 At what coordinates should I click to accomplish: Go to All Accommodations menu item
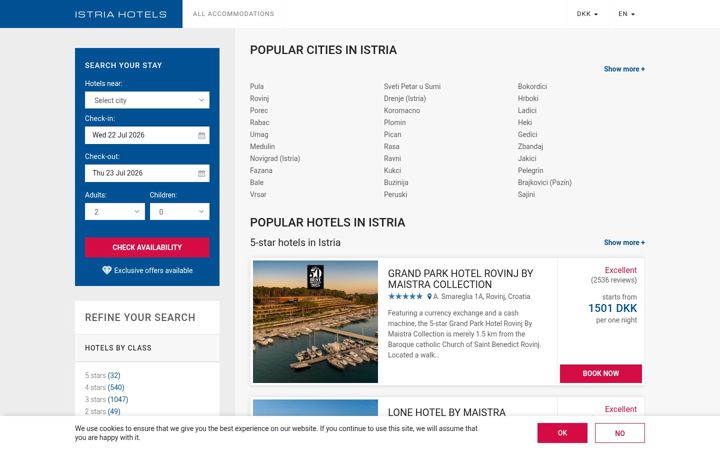[x=233, y=14]
